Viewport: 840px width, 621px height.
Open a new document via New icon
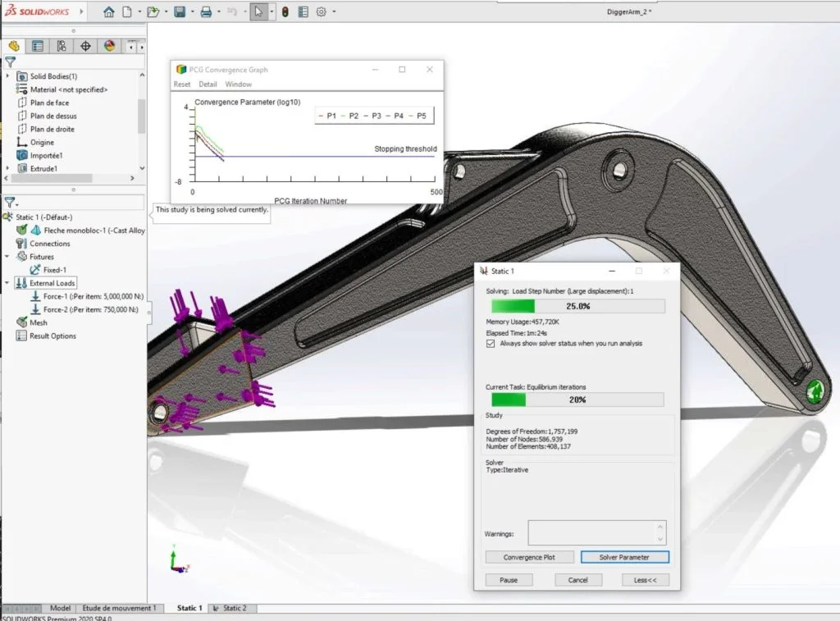tap(127, 12)
